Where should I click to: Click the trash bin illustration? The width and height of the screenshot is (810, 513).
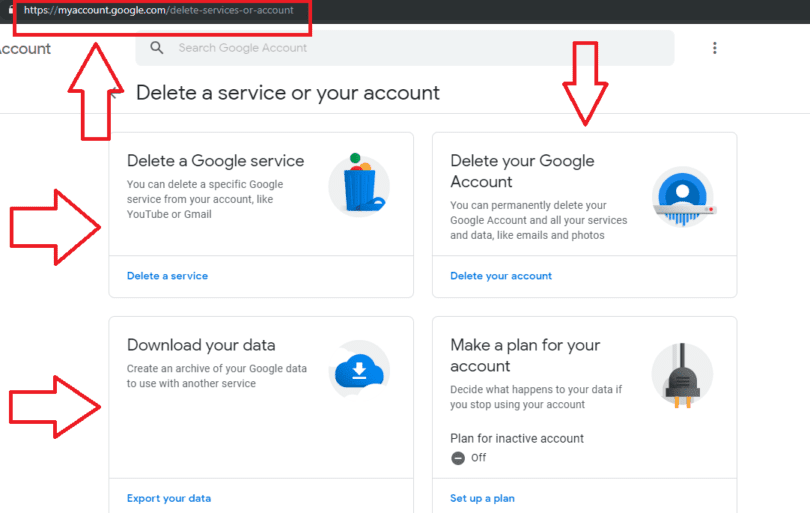360,184
